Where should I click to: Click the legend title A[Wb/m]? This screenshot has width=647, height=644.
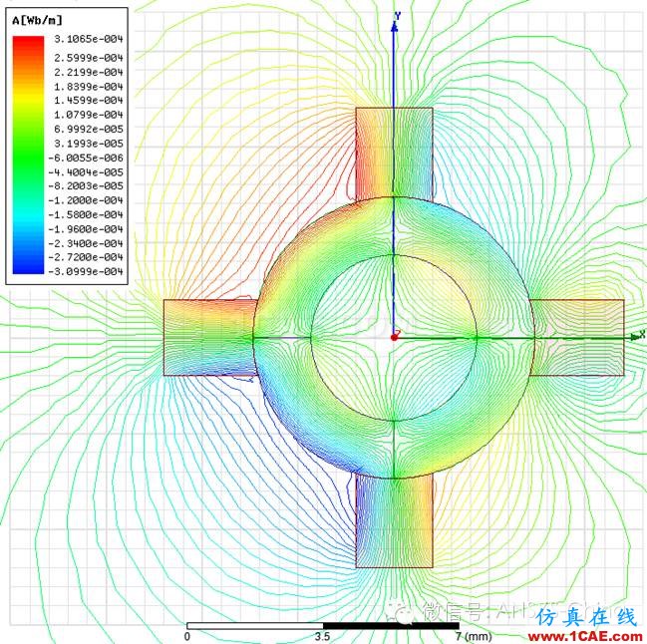click(37, 20)
